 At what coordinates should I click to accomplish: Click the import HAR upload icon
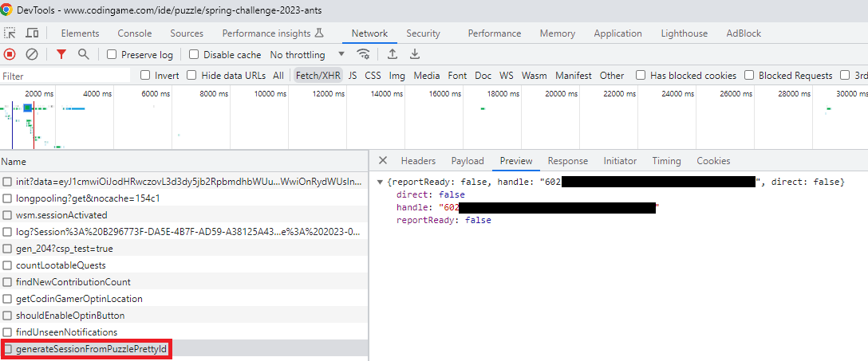pyautogui.click(x=392, y=54)
